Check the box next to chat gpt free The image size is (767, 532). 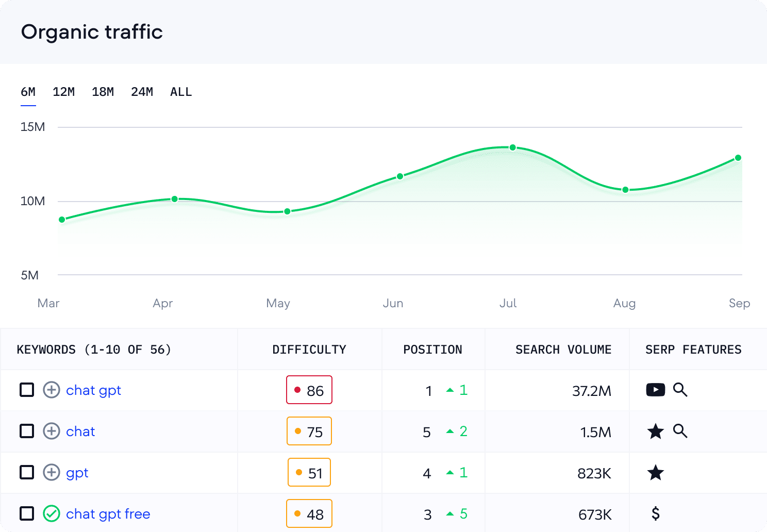[x=27, y=513]
